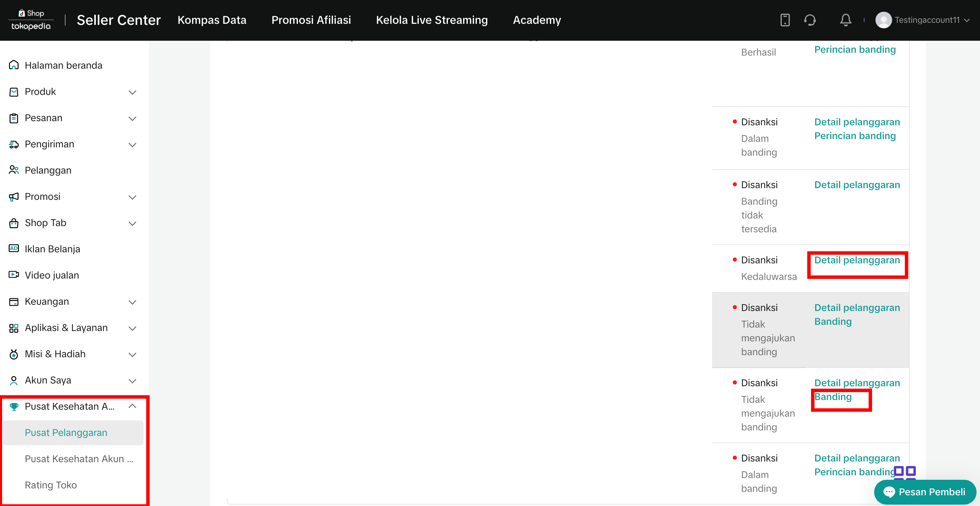Viewport: 980px width, 506px height.
Task: Open Kelola Live Streaming page
Action: coord(431,20)
